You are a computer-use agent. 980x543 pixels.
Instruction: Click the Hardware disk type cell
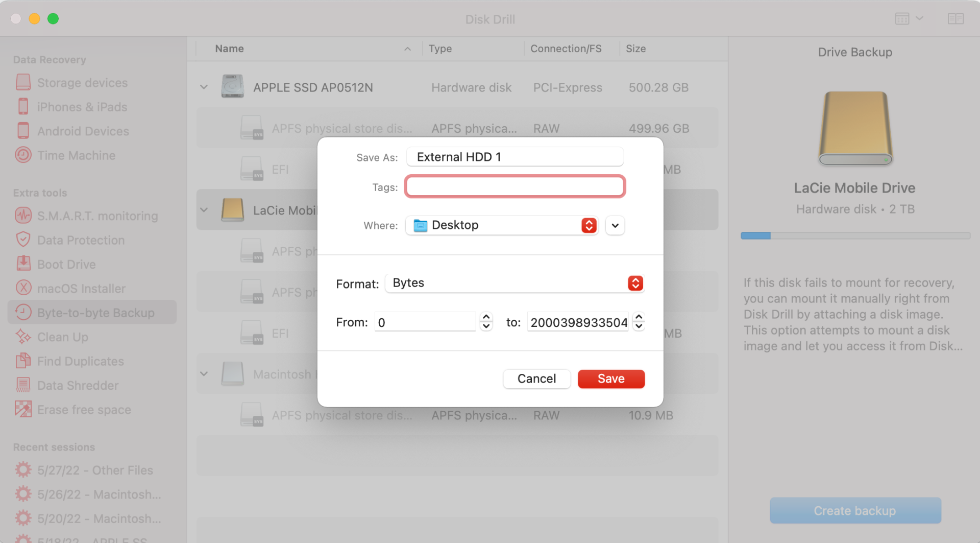471,87
